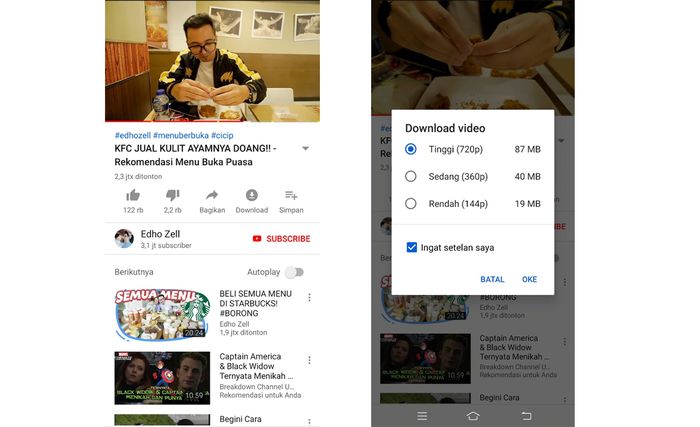Click the 40 MB size label
The width and height of the screenshot is (700, 427).
point(527,176)
